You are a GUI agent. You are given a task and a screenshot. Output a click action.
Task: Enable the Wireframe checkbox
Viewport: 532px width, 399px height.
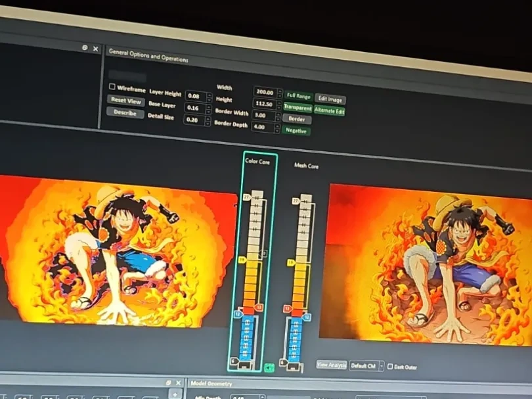[111, 87]
